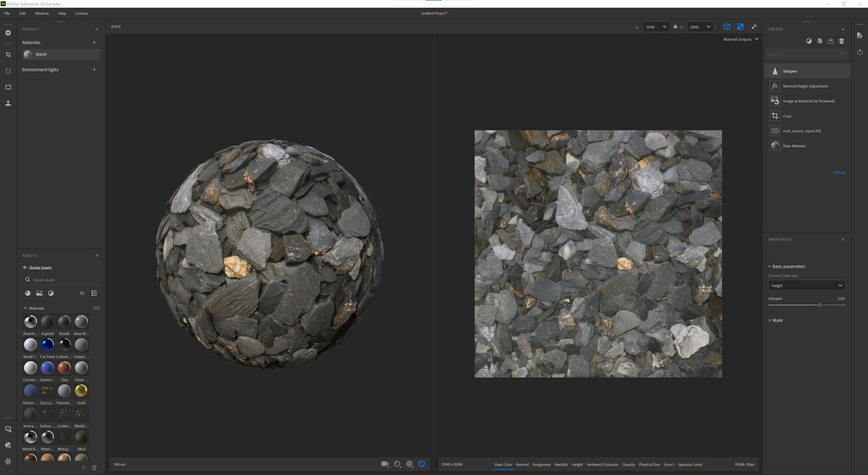Screen dimensions: 868x475
Task: Click the export layer icon in Layers panel
Action: tap(830, 41)
